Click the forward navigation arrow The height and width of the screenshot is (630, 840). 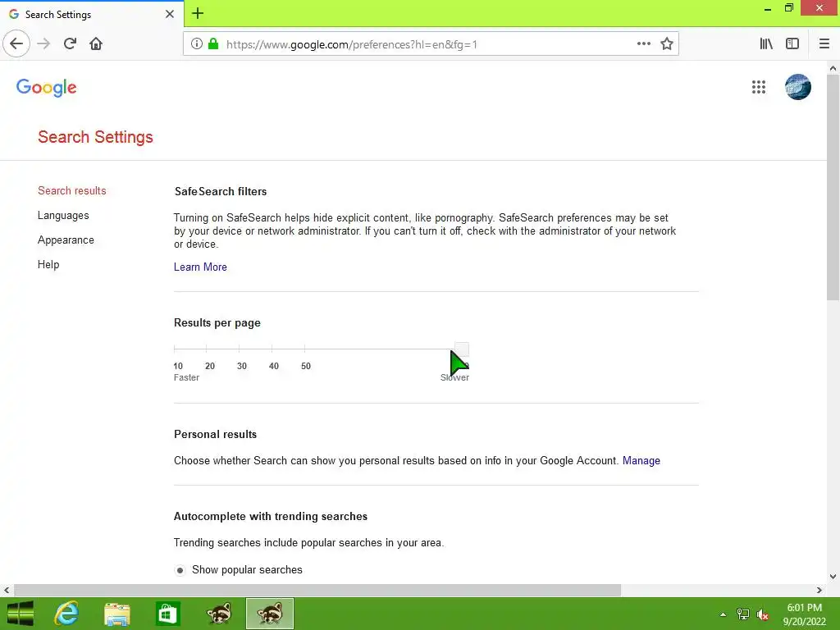43,43
